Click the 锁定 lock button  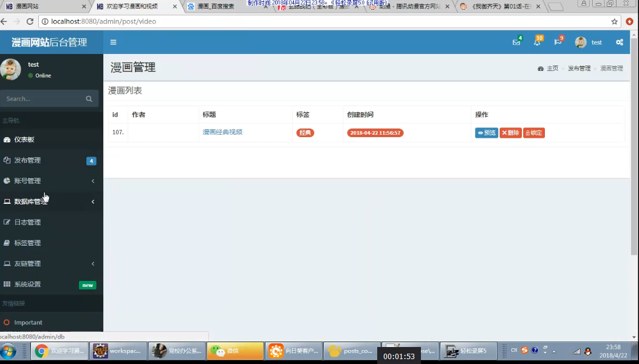coord(534,133)
